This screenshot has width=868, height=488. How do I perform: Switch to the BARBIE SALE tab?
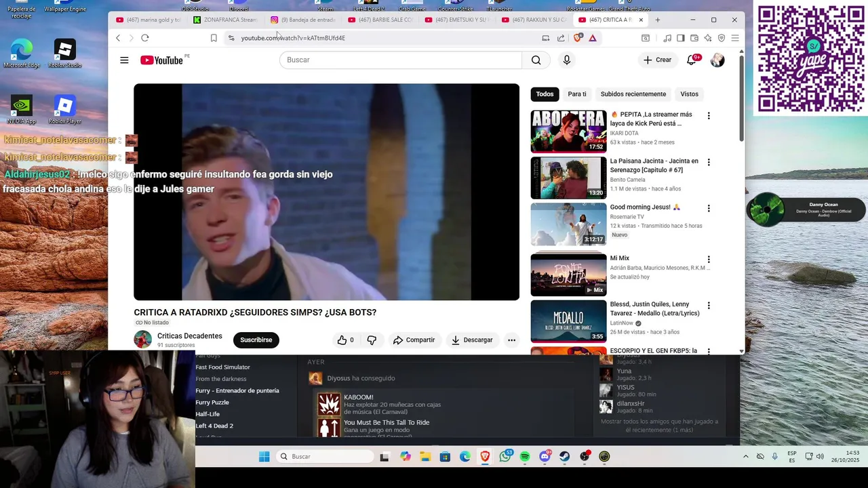(x=380, y=20)
